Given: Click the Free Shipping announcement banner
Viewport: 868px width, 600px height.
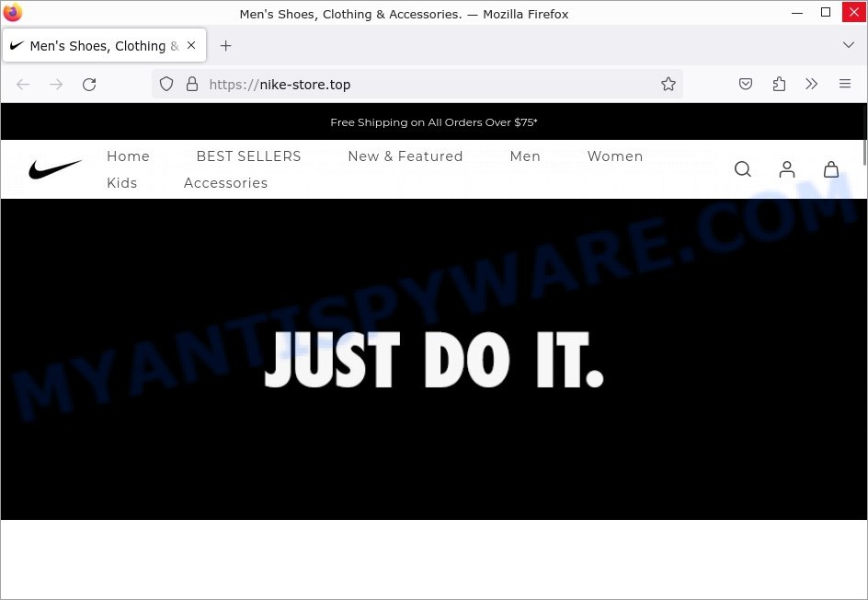Looking at the screenshot, I should pos(434,122).
